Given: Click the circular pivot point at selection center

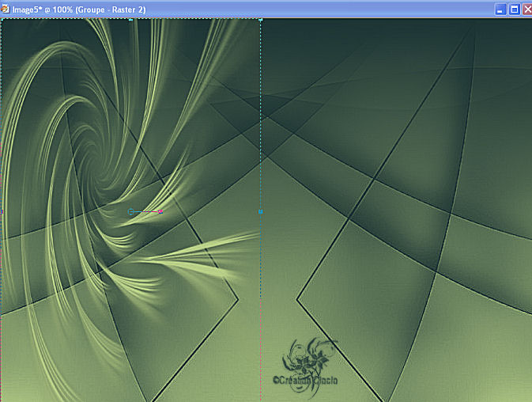Looking at the screenshot, I should (131, 212).
